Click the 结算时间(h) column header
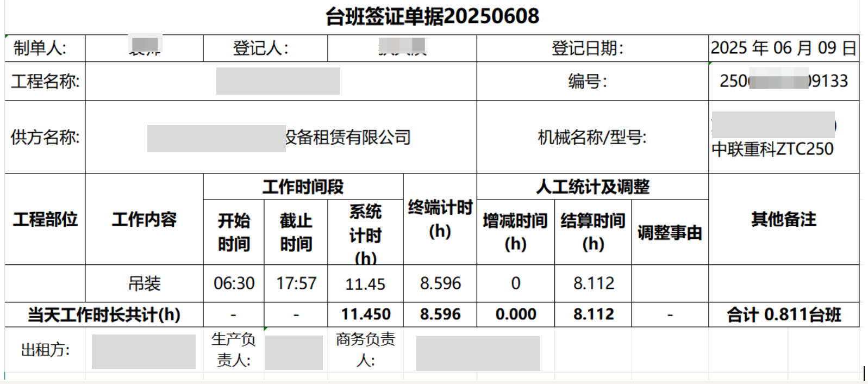868x384 pixels. [593, 232]
